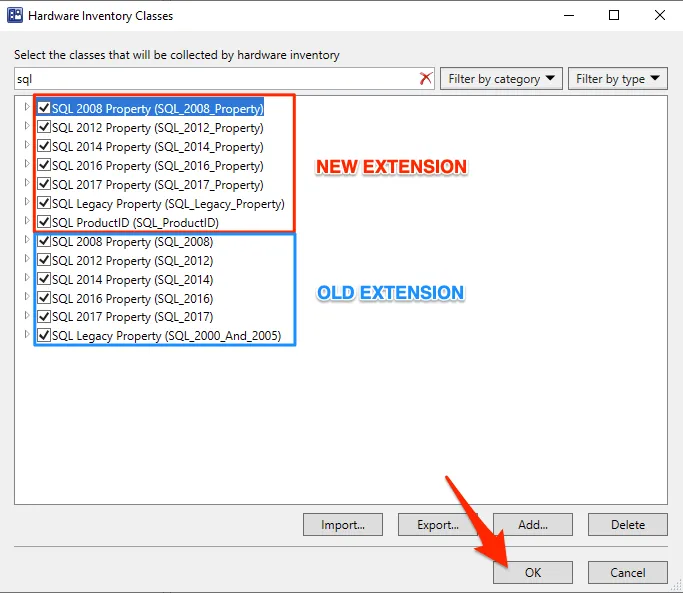Click the Delete button
683x593 pixels.
coord(628,525)
